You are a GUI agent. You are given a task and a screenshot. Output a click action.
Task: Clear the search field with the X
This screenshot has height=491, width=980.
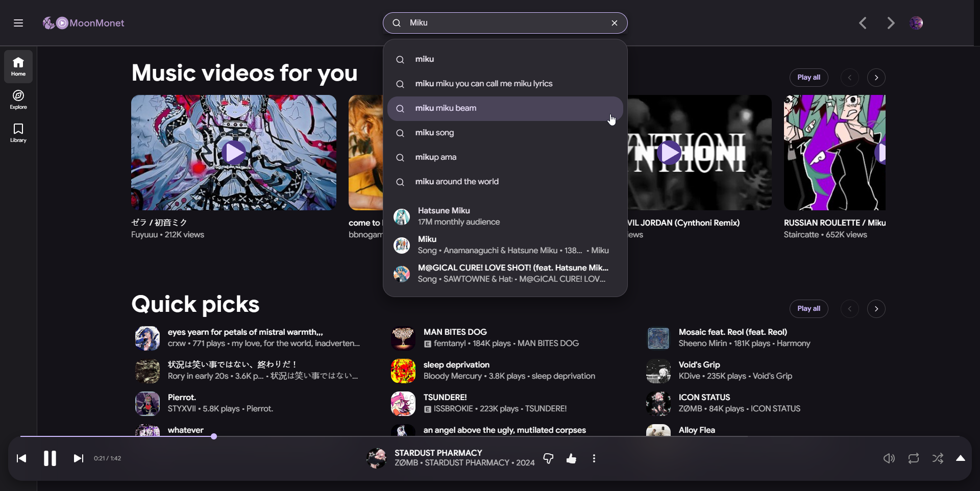(615, 23)
